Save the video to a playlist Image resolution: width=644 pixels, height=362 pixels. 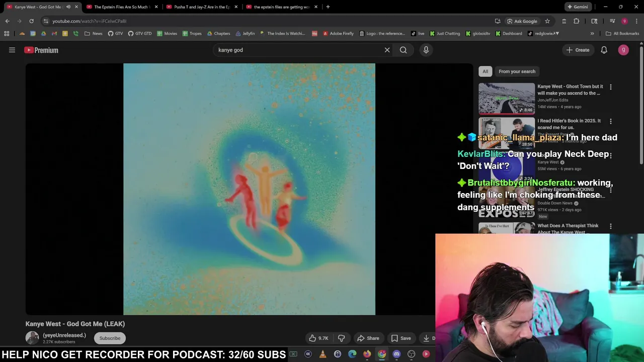click(401, 338)
